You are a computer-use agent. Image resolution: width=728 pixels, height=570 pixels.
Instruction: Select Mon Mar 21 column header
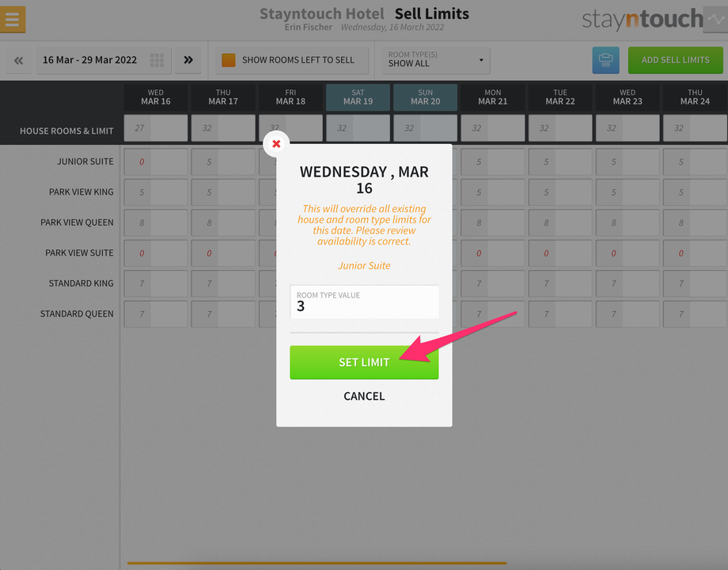tap(493, 97)
